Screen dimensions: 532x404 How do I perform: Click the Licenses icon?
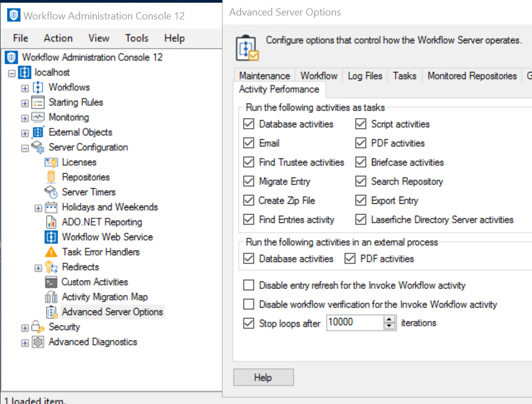(51, 162)
